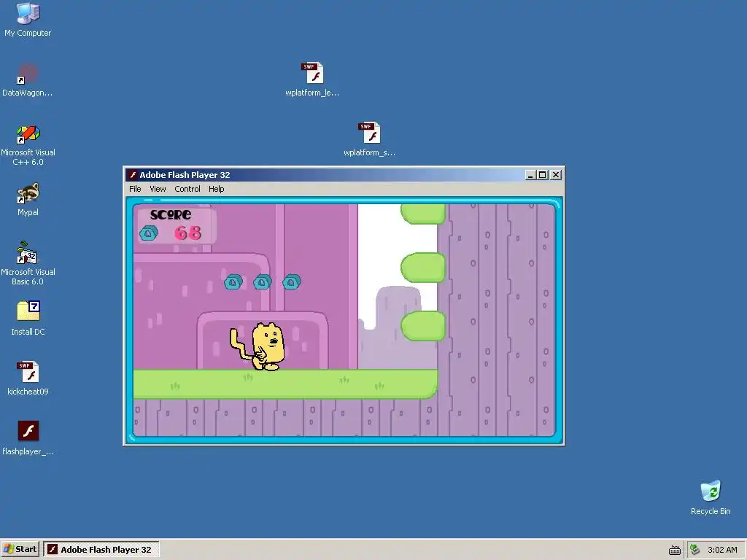Open the File menu
The height and width of the screenshot is (560, 747).
135,189
